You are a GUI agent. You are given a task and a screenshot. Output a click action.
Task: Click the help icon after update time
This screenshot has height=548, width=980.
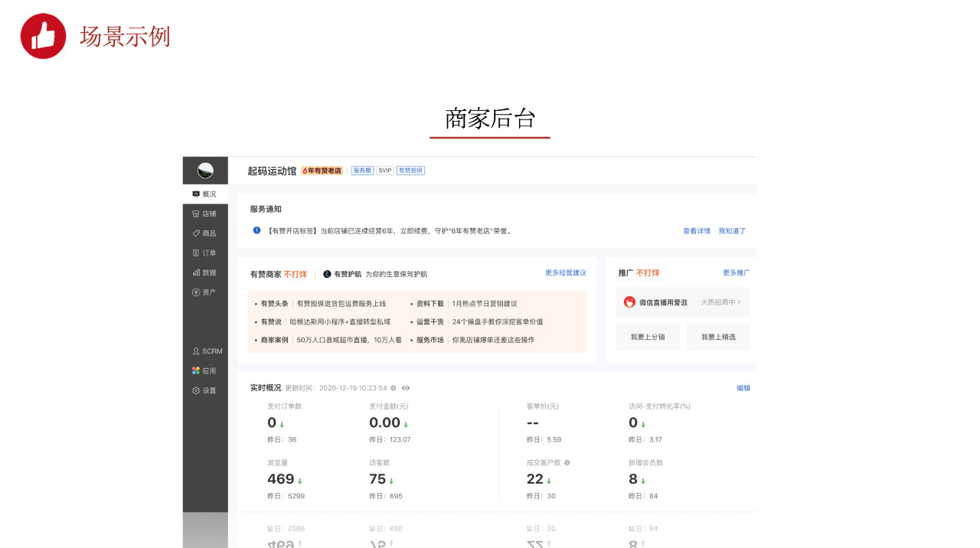[394, 388]
